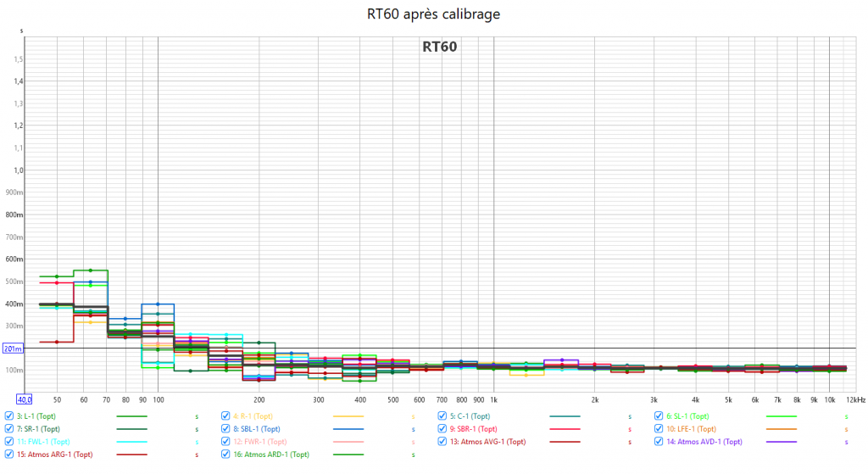Click the chart title RT60 après calibrage
This screenshot has height=474, width=868.
433,14
